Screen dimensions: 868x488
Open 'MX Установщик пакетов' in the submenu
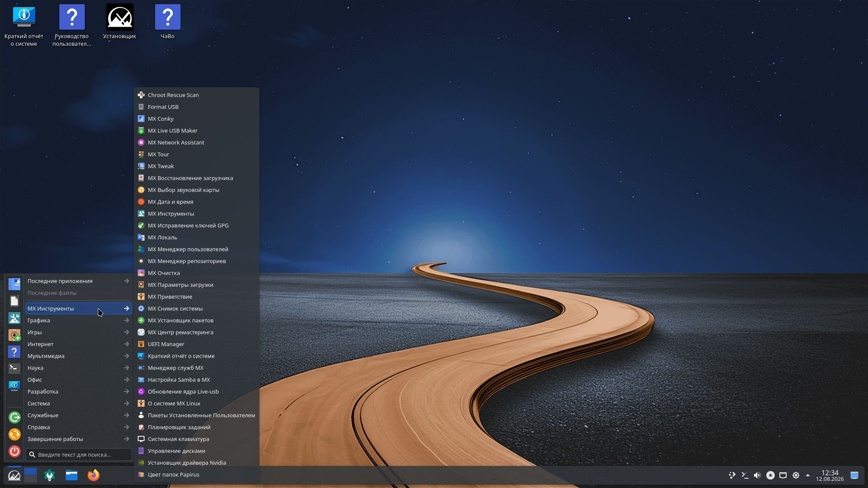click(x=197, y=320)
